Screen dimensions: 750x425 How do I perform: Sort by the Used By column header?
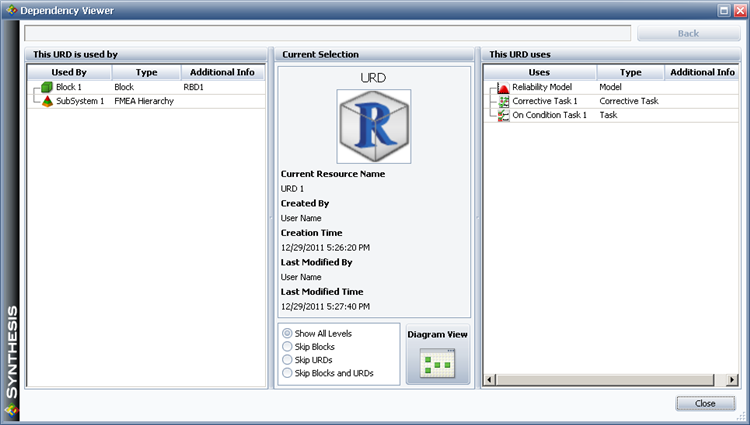[x=68, y=72]
